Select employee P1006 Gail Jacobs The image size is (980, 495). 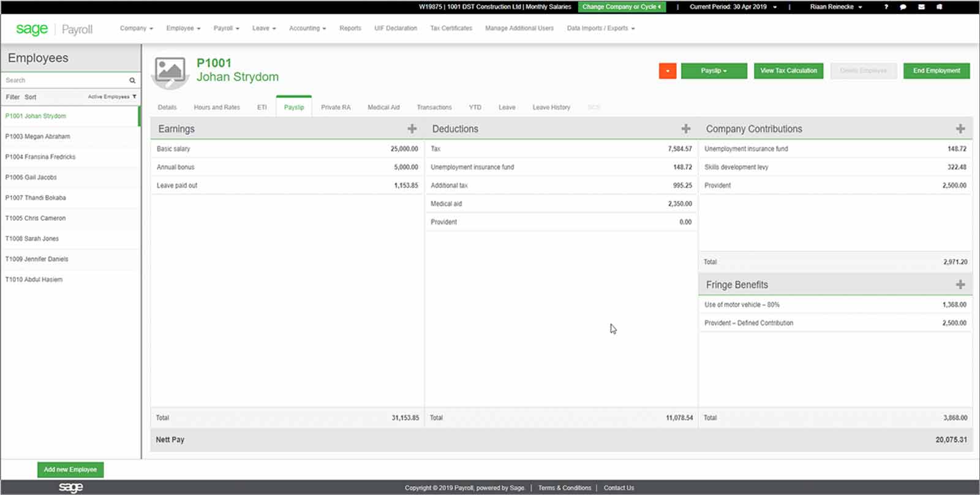click(70, 177)
